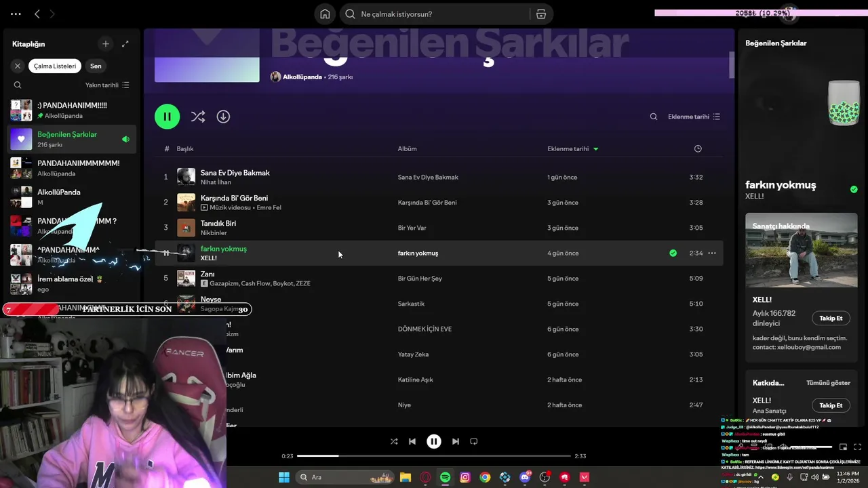Open the İrem ablama özel playlist

[x=72, y=283]
